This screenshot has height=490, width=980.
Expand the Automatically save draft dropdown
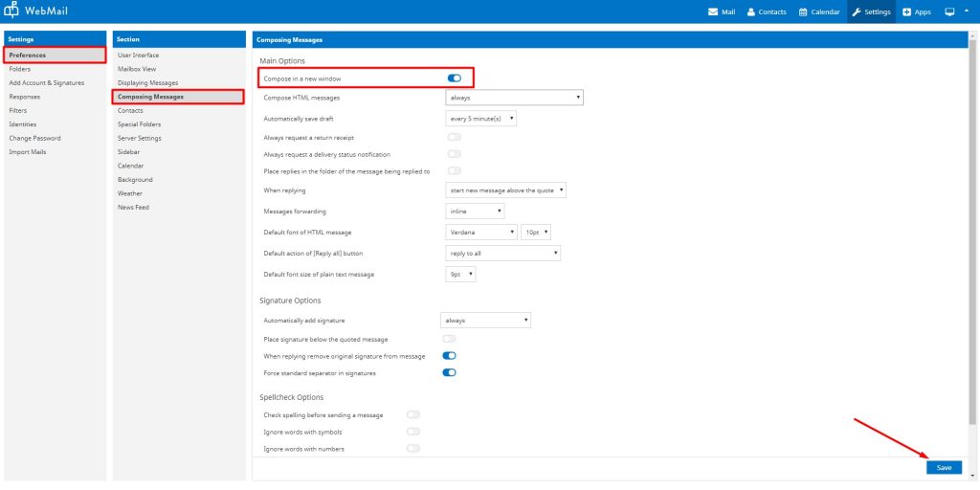click(481, 119)
